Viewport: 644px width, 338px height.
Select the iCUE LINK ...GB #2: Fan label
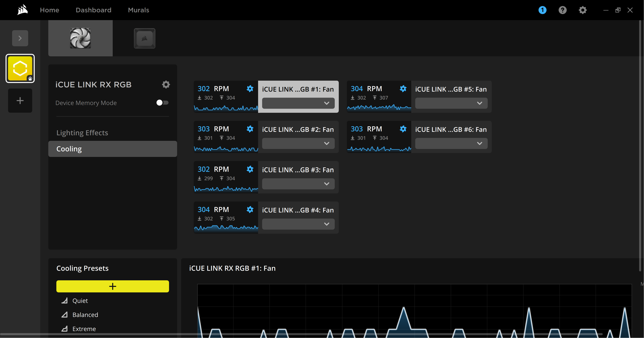(298, 130)
